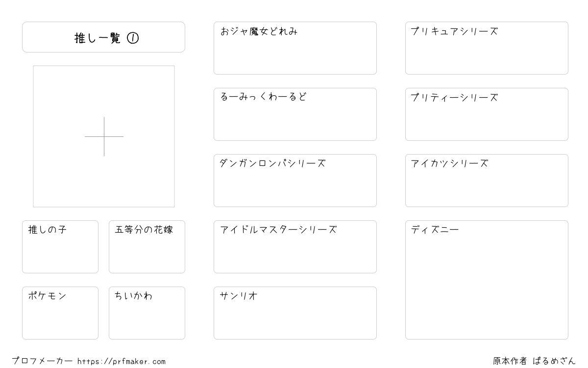Click the ダンガンロンパシリーズ box
This screenshot has width=588, height=368.
click(x=295, y=181)
